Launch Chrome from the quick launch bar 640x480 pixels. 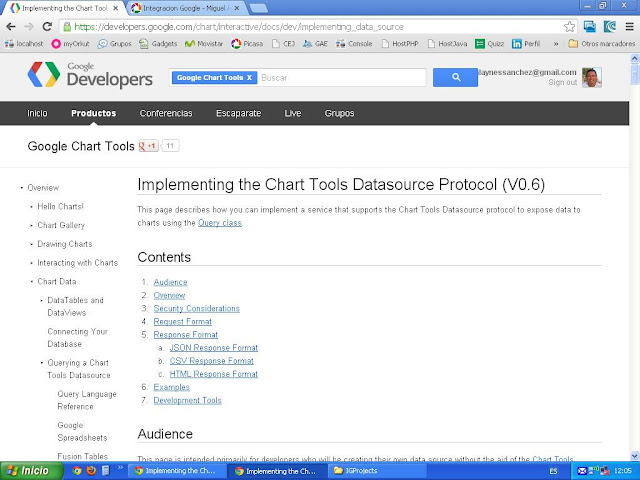click(77, 471)
